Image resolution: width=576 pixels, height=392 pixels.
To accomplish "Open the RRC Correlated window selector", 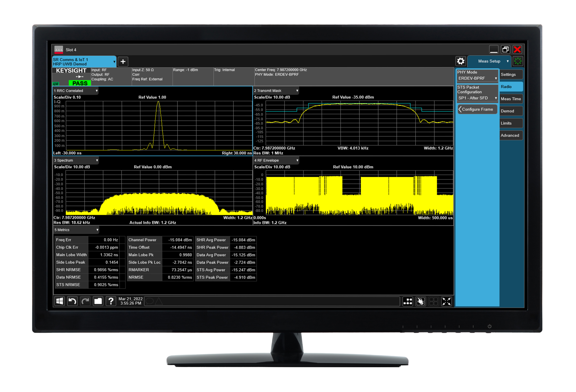I will click(76, 91).
